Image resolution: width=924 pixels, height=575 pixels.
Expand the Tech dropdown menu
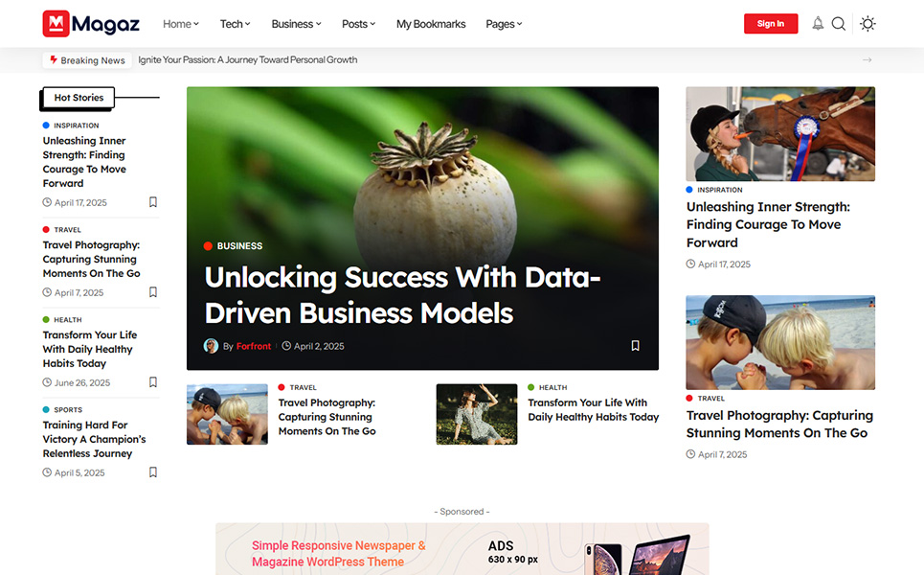point(236,24)
